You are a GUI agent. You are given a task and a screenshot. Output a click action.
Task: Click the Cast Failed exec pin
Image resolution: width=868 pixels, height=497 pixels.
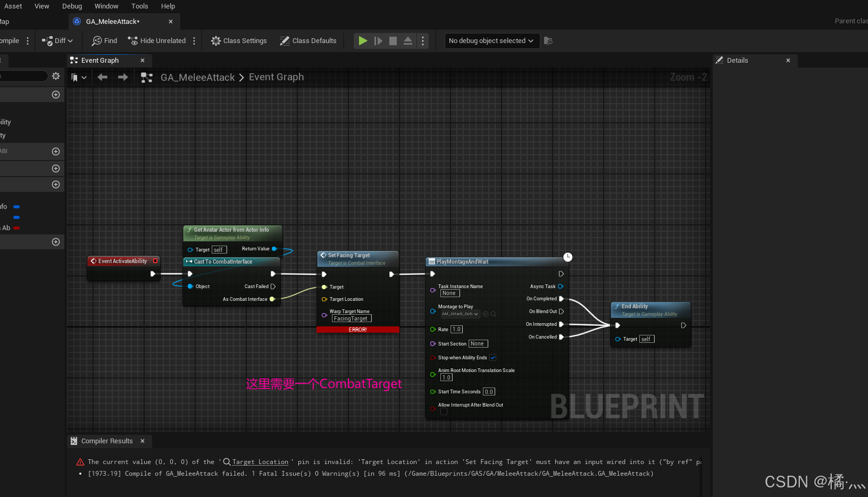pyautogui.click(x=273, y=287)
